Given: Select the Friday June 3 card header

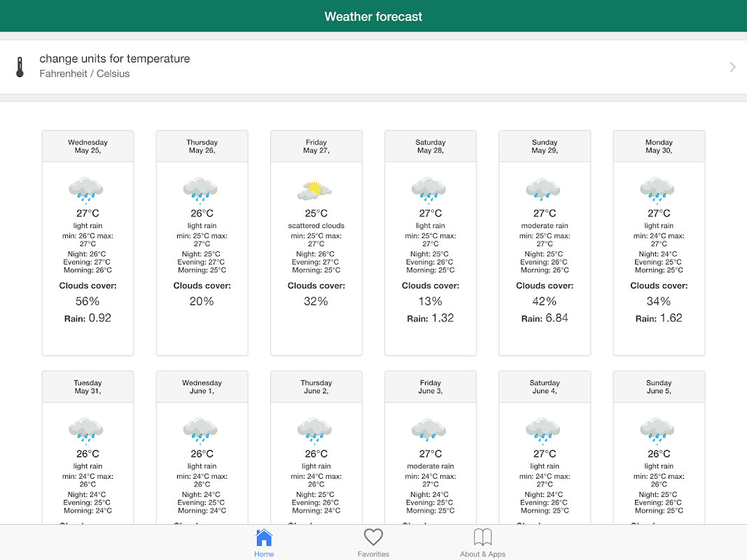Looking at the screenshot, I should (x=431, y=386).
